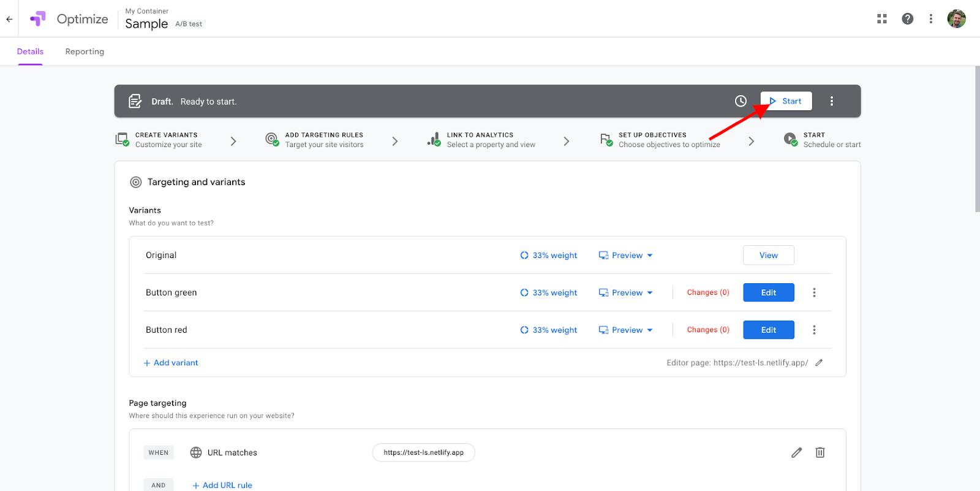Click the Start step play icon

pyautogui.click(x=791, y=140)
